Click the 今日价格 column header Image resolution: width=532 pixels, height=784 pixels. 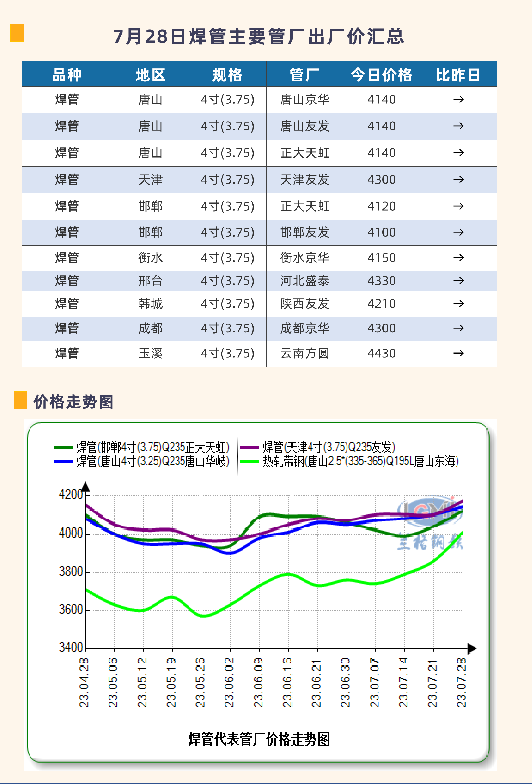pos(381,75)
